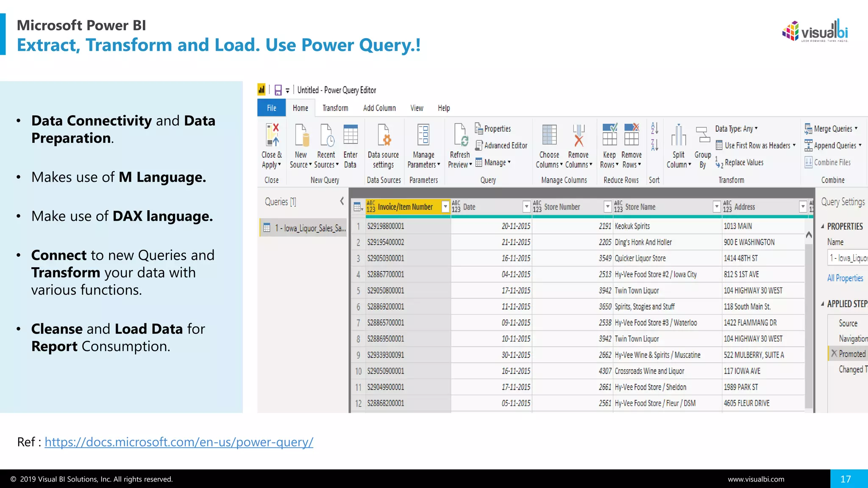Open the New Source icon
This screenshot has height=488, width=868.
coord(302,135)
